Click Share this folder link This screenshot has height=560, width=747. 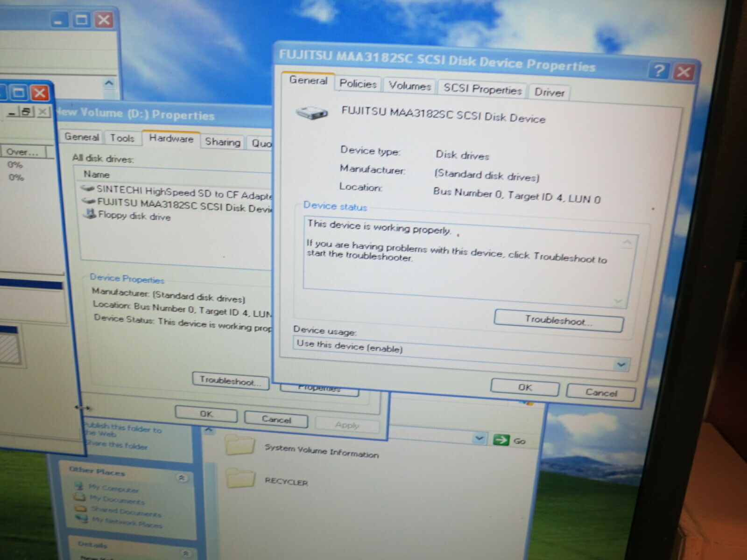click(115, 444)
